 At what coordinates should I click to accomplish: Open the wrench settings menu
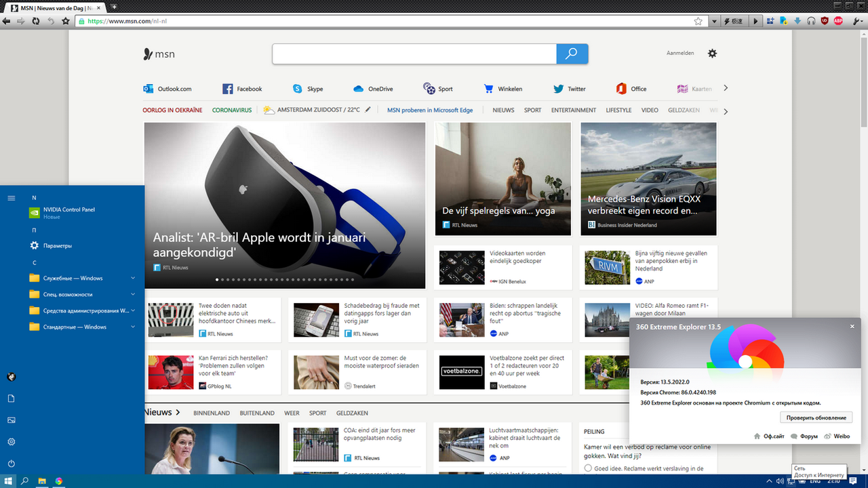(859, 21)
